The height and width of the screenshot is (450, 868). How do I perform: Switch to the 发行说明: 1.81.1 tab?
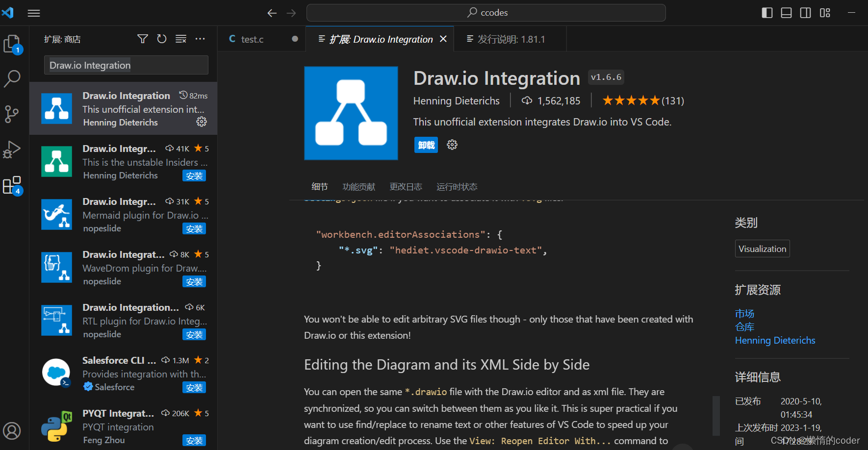510,39
